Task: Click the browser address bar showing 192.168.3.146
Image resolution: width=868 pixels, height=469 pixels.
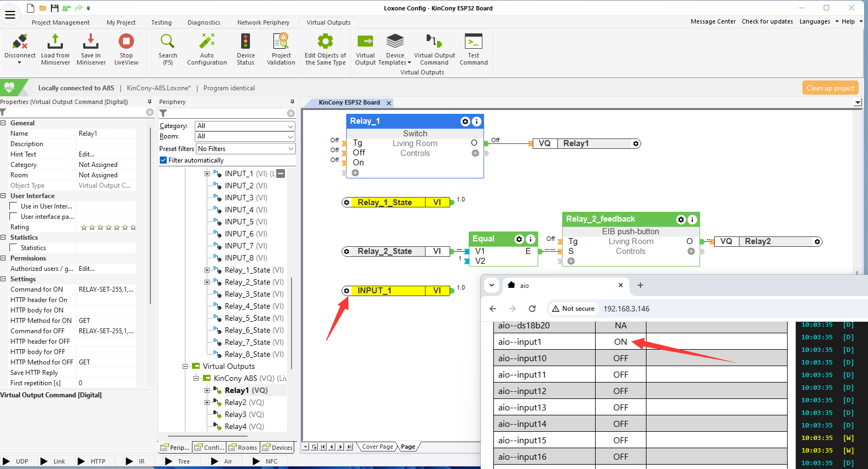Action: click(626, 309)
